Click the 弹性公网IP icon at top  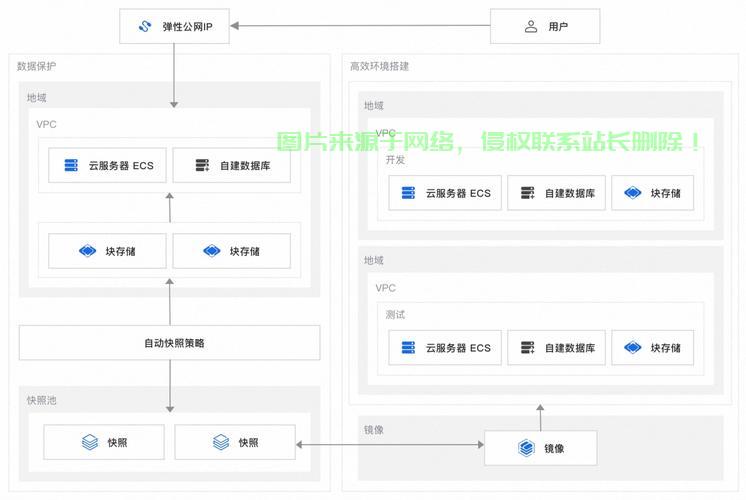(x=146, y=27)
